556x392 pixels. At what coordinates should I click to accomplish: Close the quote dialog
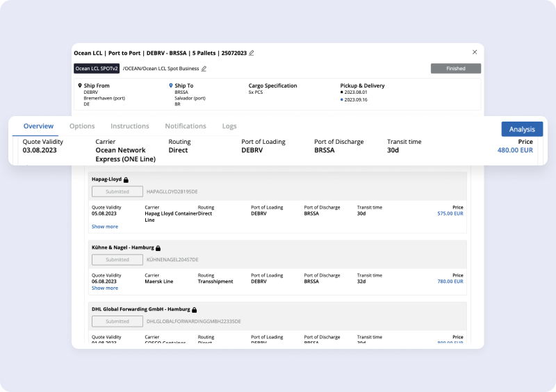coord(475,52)
